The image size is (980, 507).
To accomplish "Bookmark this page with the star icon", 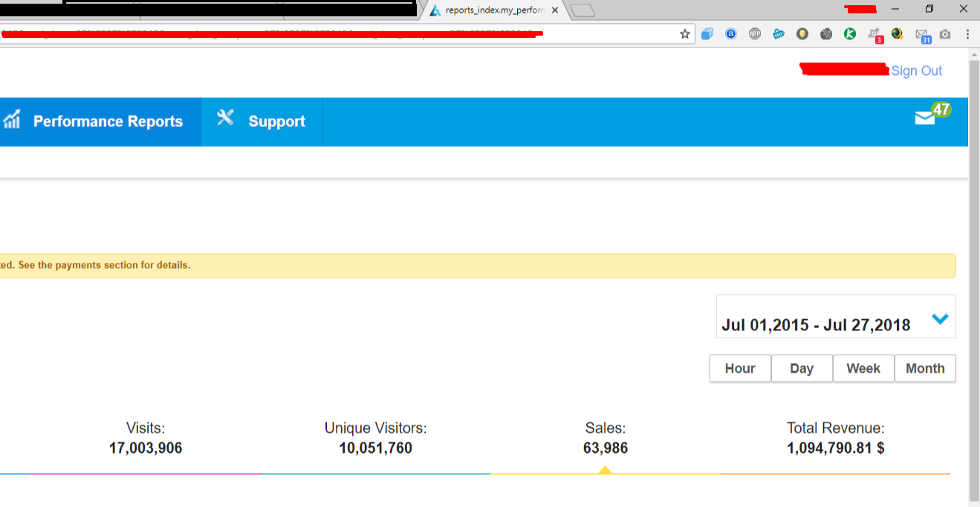I will (x=685, y=34).
